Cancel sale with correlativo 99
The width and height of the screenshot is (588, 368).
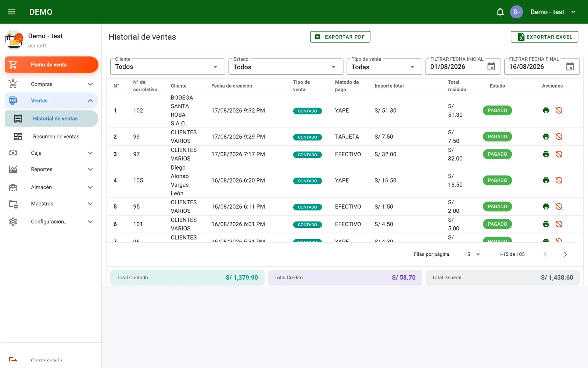coord(559,137)
